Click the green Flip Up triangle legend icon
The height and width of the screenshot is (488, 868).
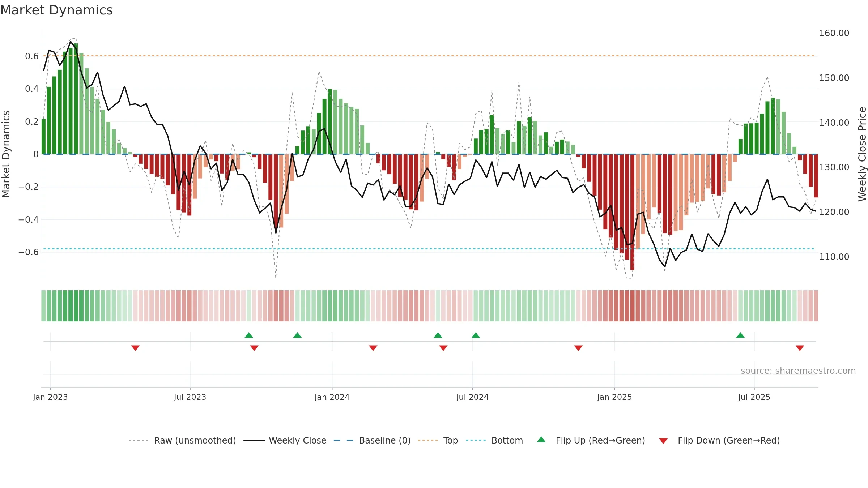(x=541, y=440)
